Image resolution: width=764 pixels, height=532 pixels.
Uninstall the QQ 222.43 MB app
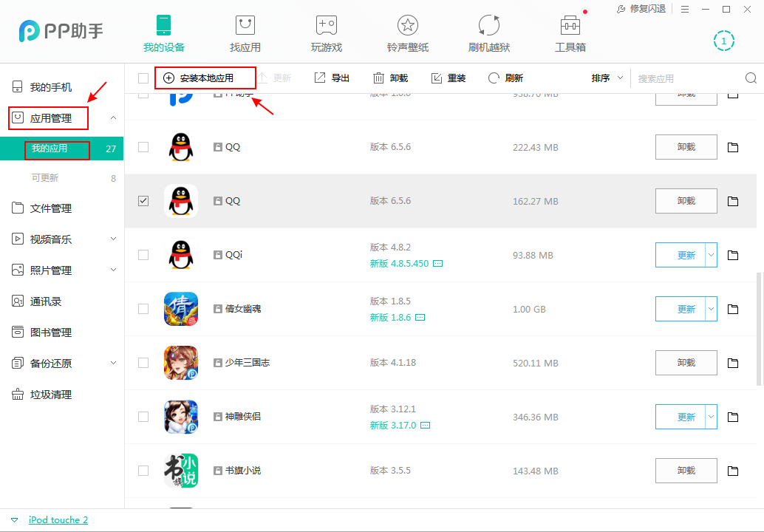coord(686,147)
